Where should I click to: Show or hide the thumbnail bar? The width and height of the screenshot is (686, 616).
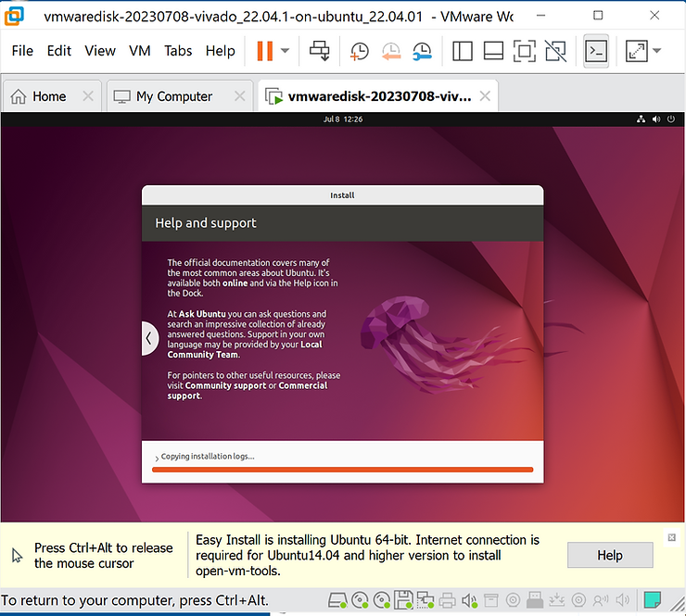click(x=493, y=51)
